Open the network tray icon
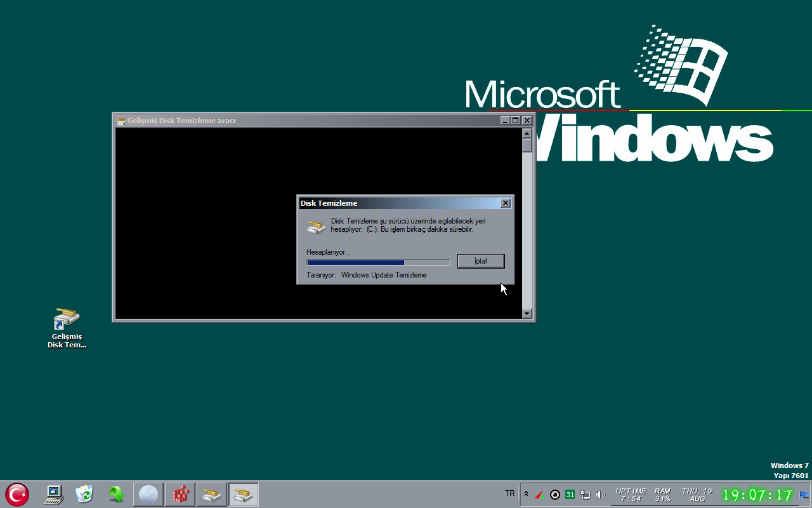 pyautogui.click(x=586, y=495)
